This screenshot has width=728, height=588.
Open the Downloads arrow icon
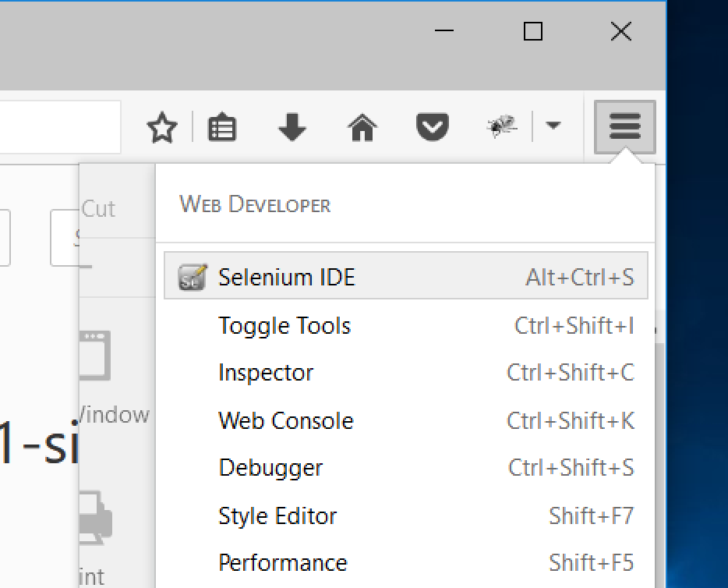292,127
